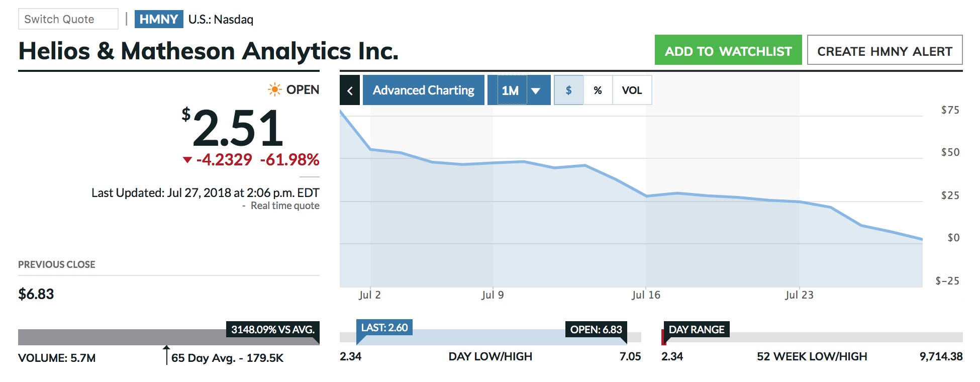The image size is (980, 382).
Task: Click the red down-triangle price change icon
Action: click(x=187, y=160)
